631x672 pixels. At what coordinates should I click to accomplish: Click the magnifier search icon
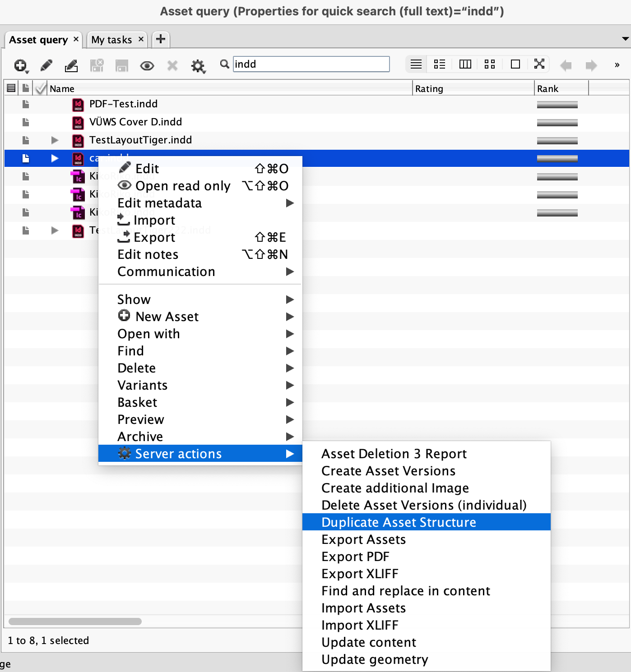click(224, 64)
